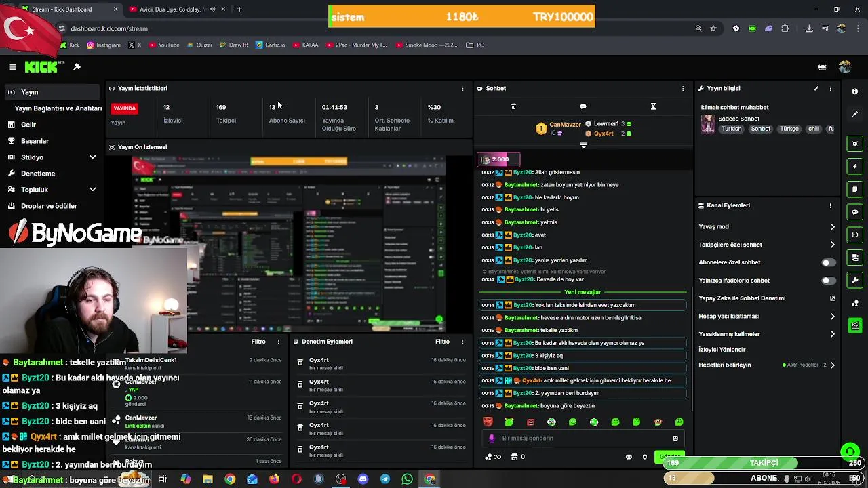Viewport: 868px width, 488px height.
Task: Click the screen capture frame icon in right sidebar
Action: [854, 144]
